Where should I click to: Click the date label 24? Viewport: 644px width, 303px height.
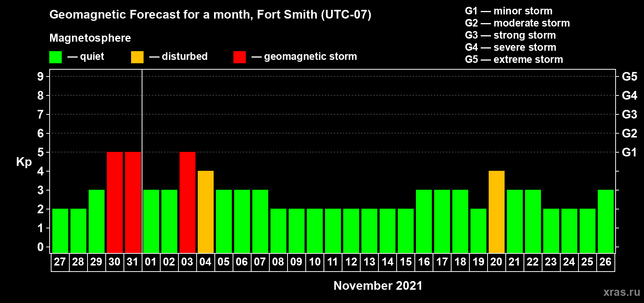(x=569, y=262)
